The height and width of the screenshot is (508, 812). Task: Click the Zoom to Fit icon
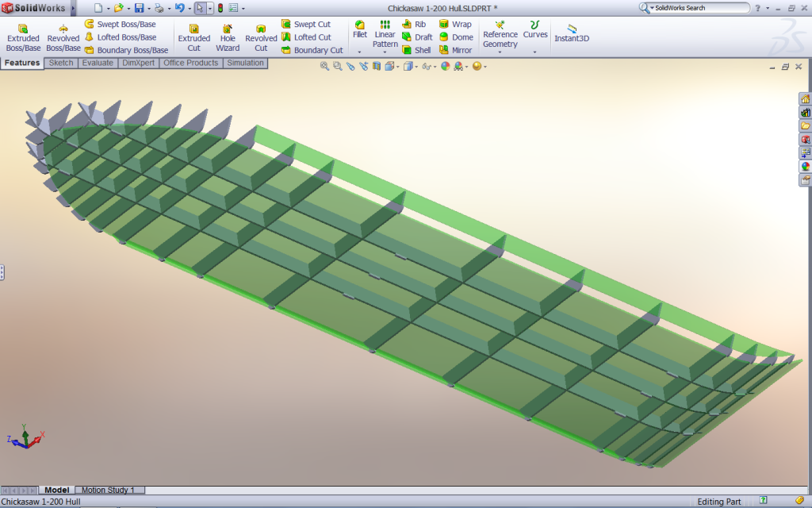coord(324,67)
